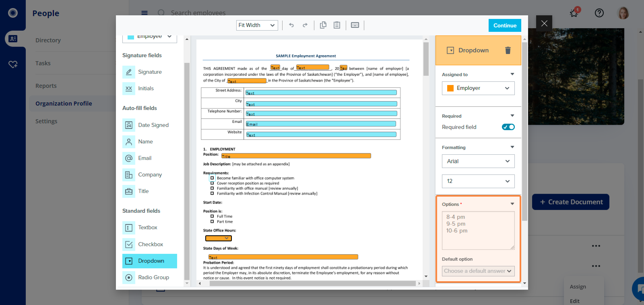The height and width of the screenshot is (305, 644).
Task: Select the State Office Hours dropdown field
Action: (218, 238)
